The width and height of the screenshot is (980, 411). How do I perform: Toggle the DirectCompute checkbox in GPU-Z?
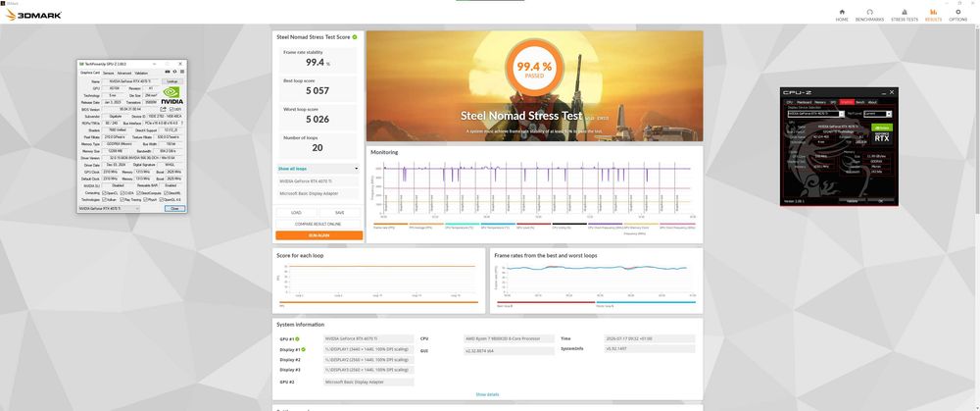pos(138,193)
